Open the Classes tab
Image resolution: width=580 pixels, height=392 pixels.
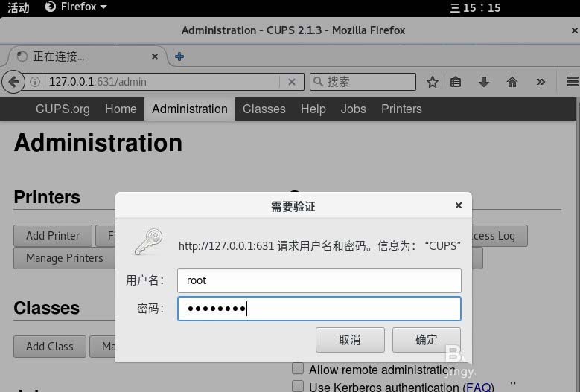[x=264, y=109]
